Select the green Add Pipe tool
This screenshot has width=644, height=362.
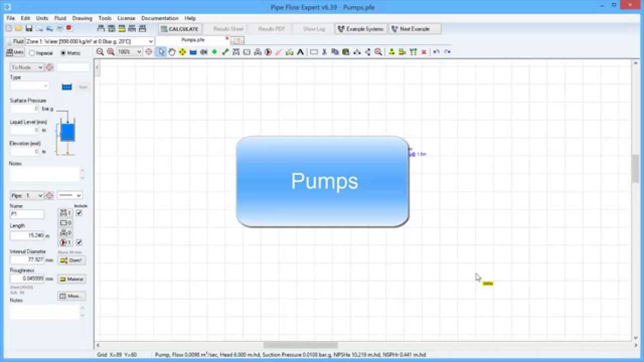(x=225, y=52)
